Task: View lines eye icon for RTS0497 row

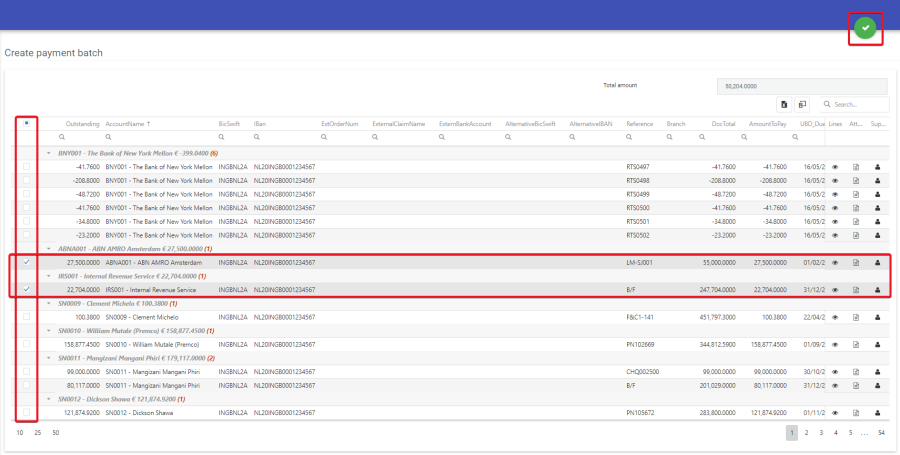Action: [x=835, y=166]
